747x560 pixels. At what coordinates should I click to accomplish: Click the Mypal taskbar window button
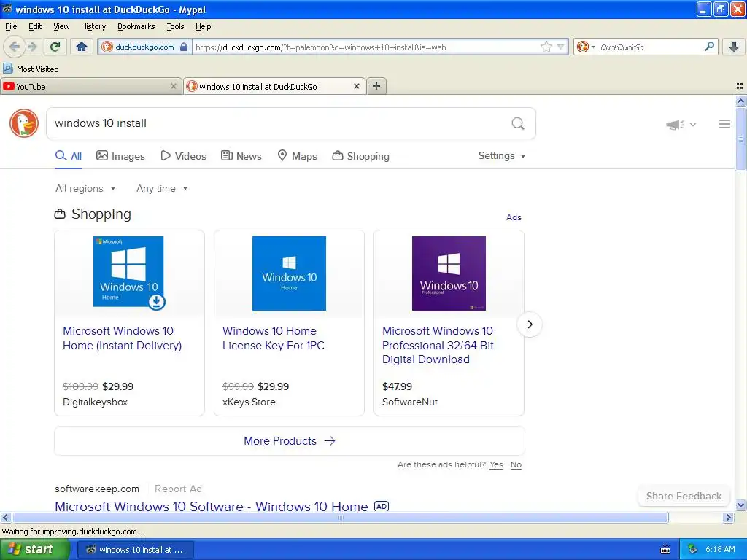[x=135, y=550]
